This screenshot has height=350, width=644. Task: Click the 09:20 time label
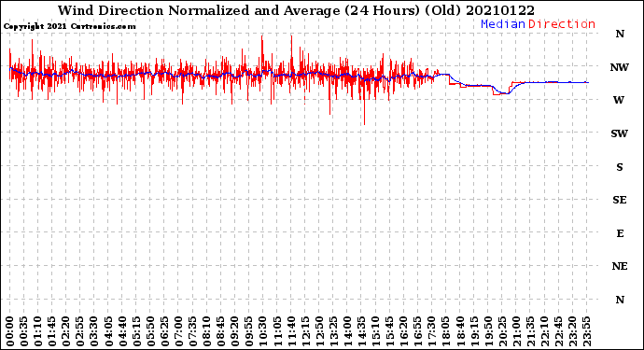tap(235, 331)
